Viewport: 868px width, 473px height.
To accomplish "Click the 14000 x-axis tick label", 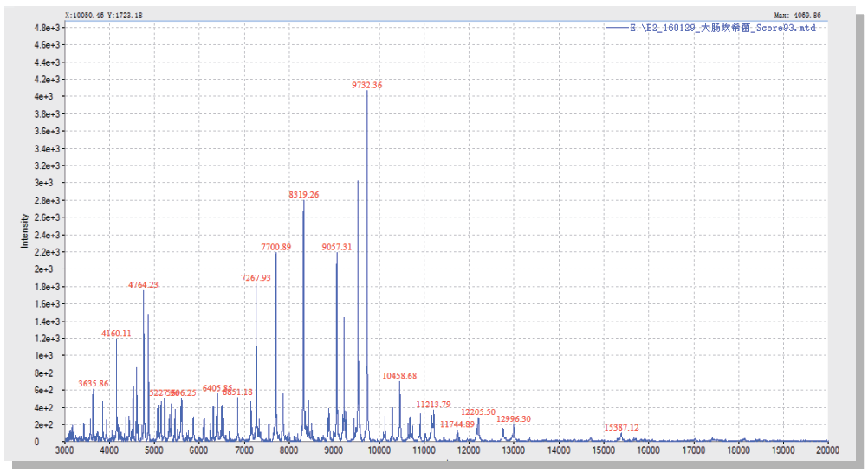I will click(x=559, y=450).
